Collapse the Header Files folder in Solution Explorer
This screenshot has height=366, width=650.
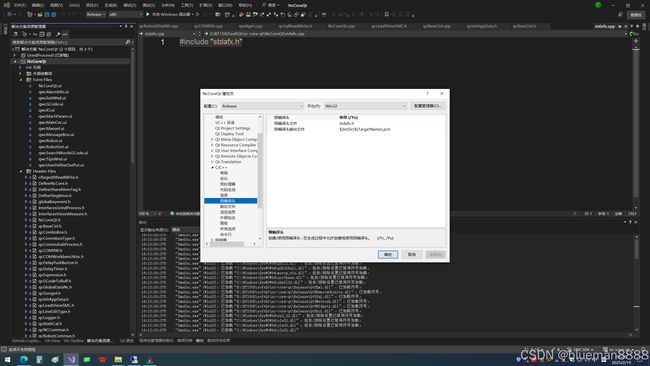tap(21, 171)
